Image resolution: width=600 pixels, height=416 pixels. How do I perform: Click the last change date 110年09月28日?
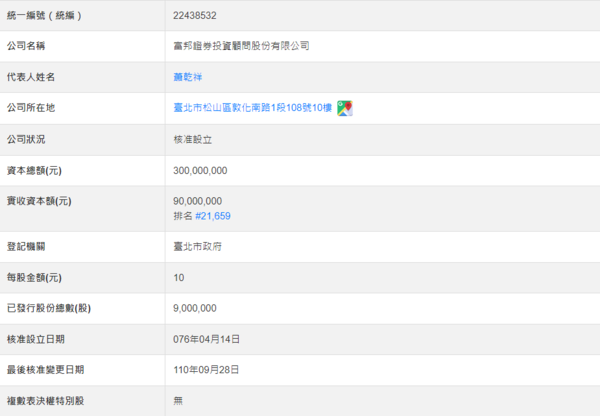click(206, 370)
